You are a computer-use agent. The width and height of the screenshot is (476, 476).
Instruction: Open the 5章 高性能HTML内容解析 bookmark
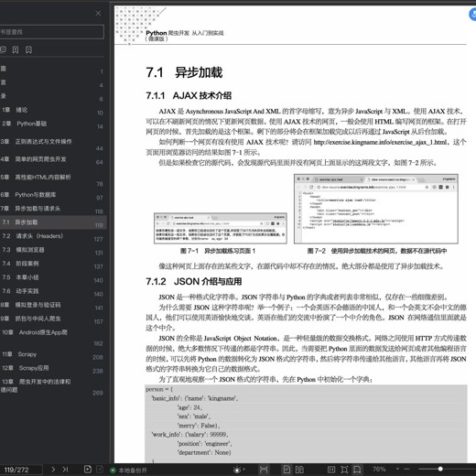[36, 177]
